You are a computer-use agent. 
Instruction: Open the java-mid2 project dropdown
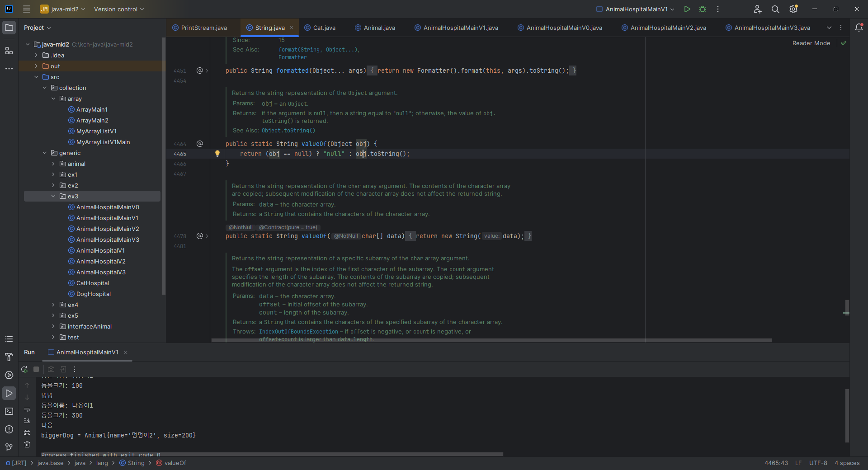[63, 9]
